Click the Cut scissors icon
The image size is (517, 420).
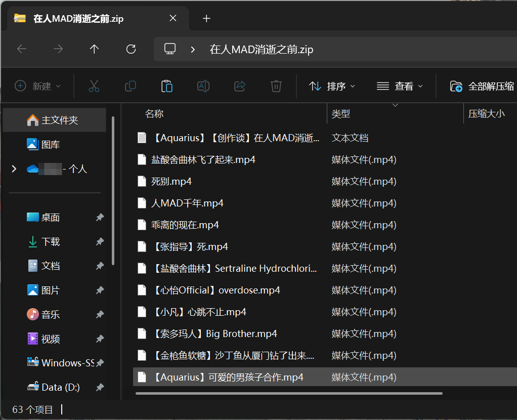(x=94, y=87)
